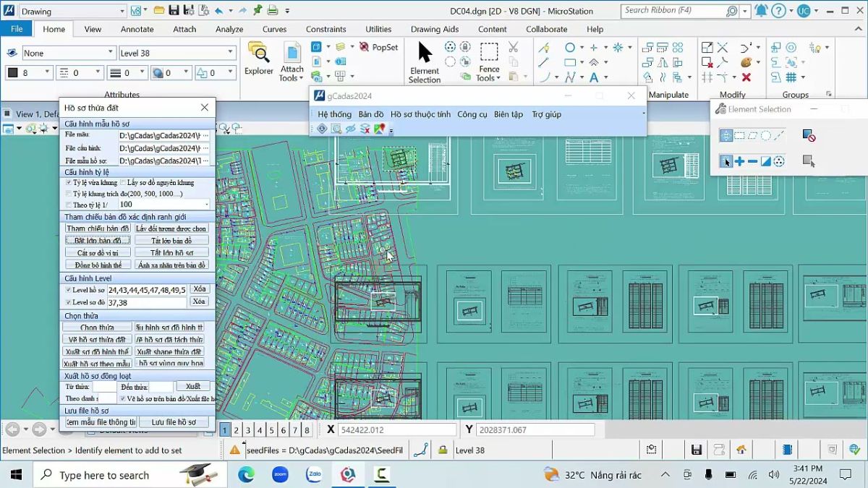Click 'Xóa' next to Level hồ sơ
Screen dimensions: 868x488
tap(200, 289)
